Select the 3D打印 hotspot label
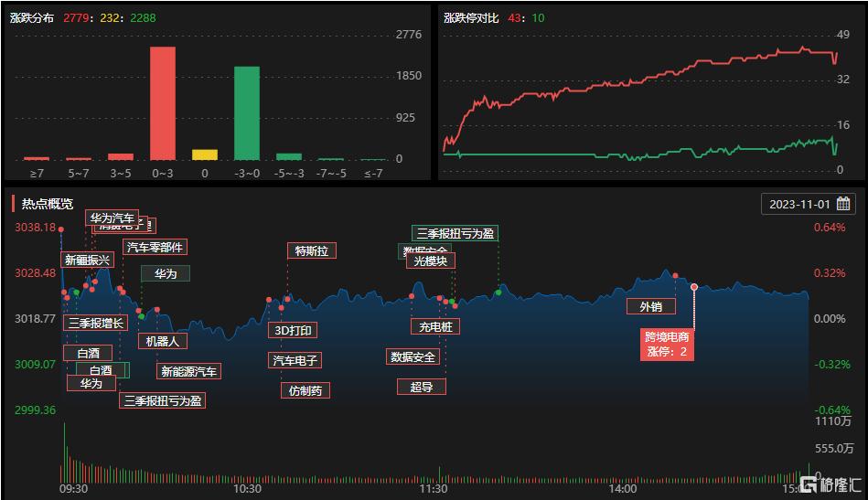Image resolution: width=868 pixels, height=500 pixels. click(293, 330)
